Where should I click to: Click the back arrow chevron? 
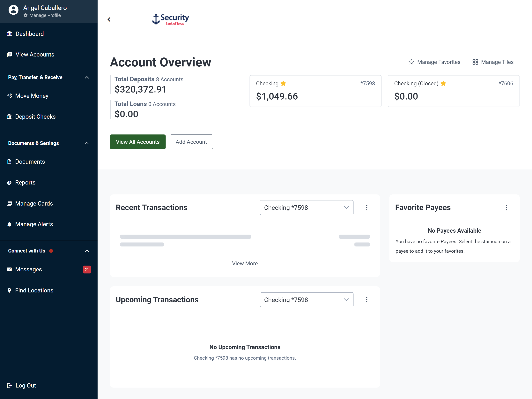click(109, 19)
